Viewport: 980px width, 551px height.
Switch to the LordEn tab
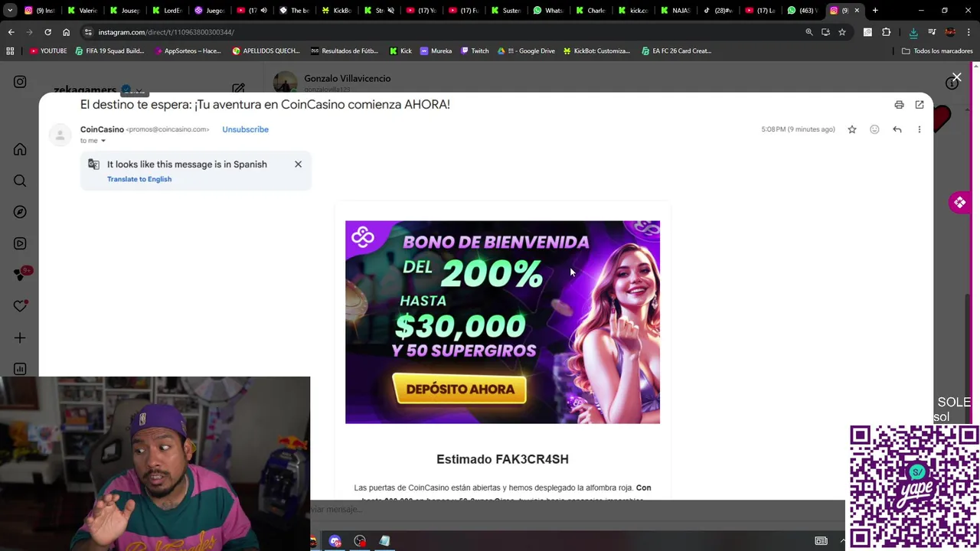(167, 11)
